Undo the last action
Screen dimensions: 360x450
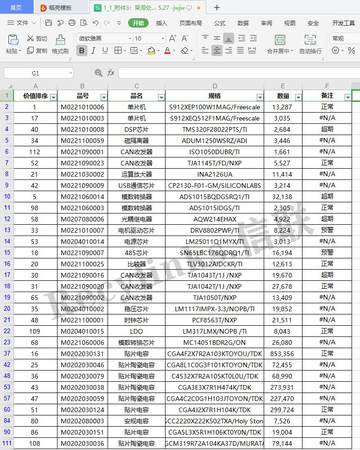coord(96,23)
